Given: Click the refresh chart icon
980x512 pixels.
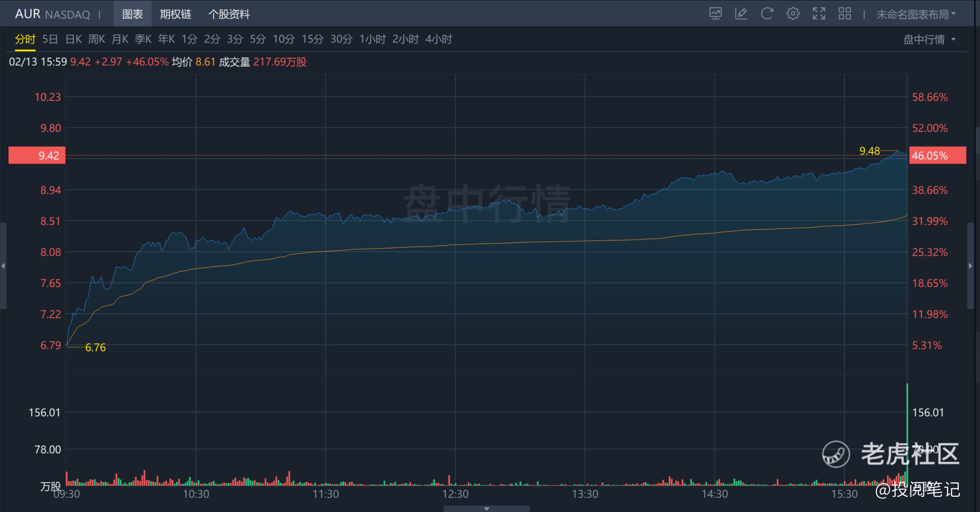Looking at the screenshot, I should (x=767, y=14).
